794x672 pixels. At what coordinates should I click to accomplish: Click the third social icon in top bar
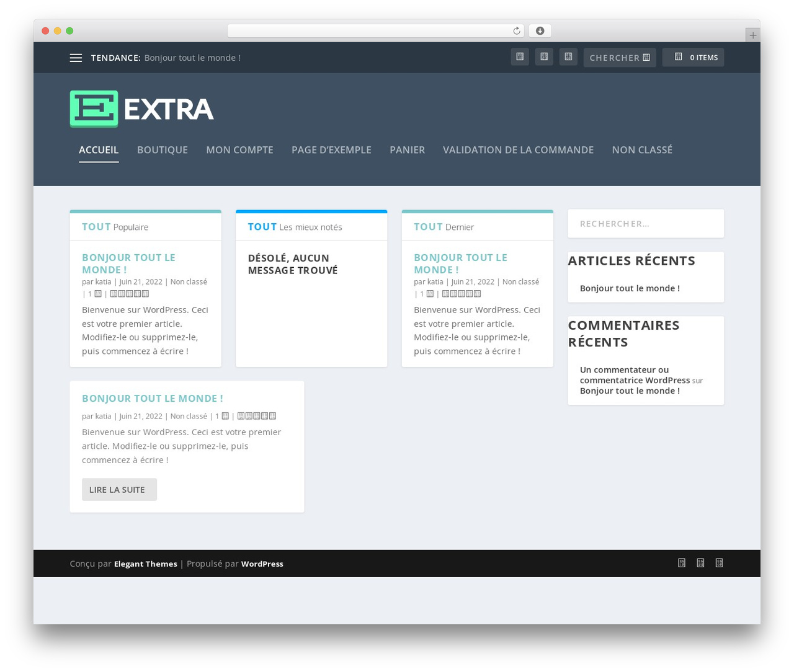[568, 57]
